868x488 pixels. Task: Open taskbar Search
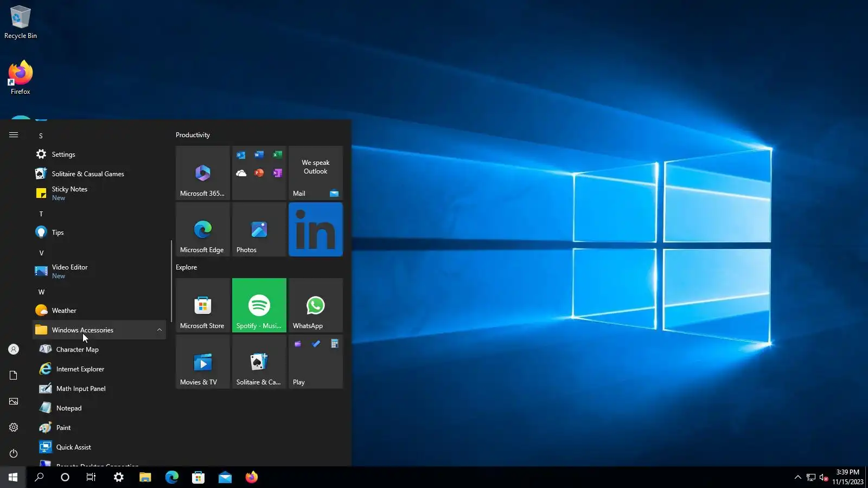coord(39,477)
